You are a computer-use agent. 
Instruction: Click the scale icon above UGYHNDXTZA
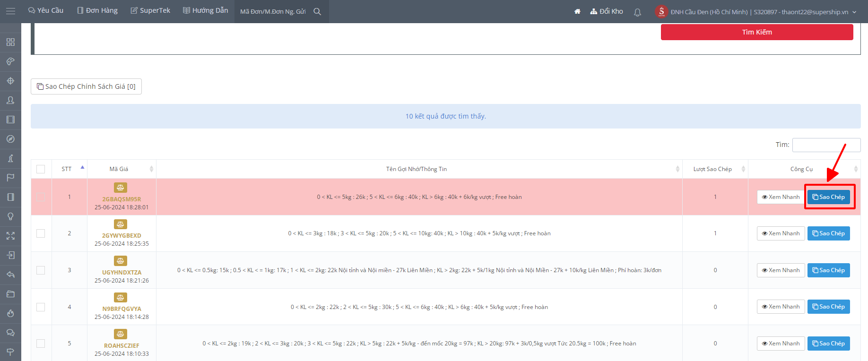click(121, 261)
